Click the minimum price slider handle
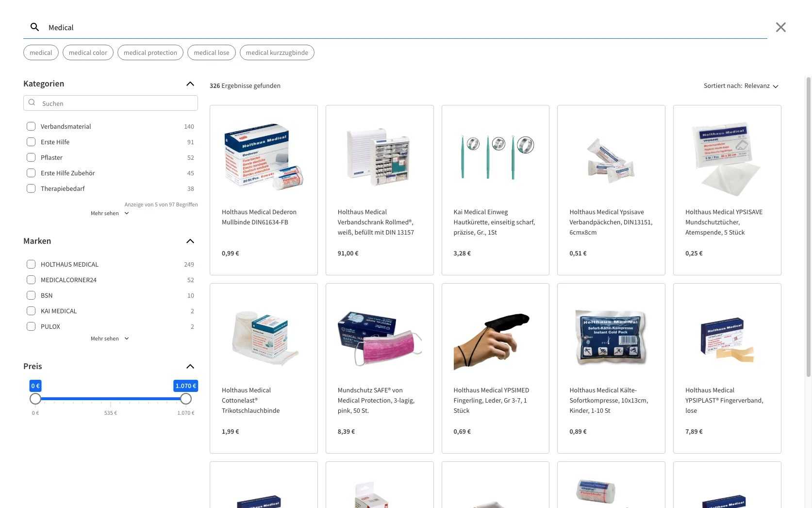 coord(35,399)
